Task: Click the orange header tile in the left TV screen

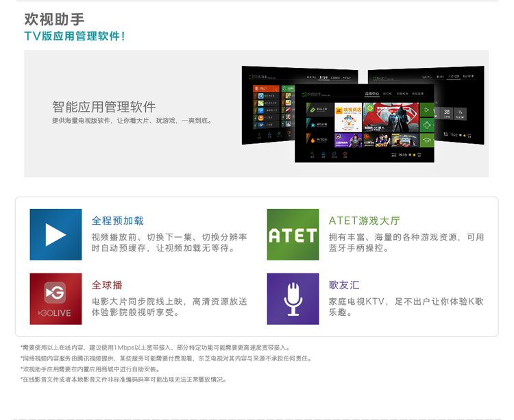Action: pos(266,88)
